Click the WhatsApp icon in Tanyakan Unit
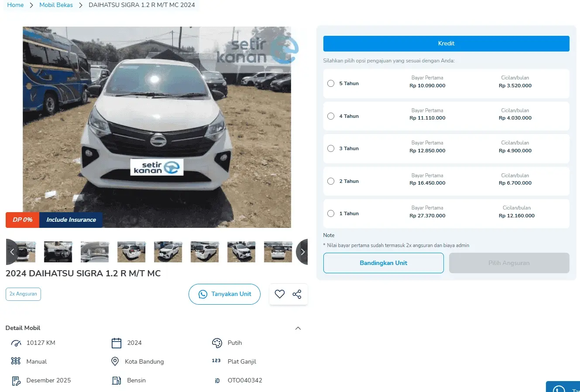Image resolution: width=580 pixels, height=392 pixels. tap(203, 294)
